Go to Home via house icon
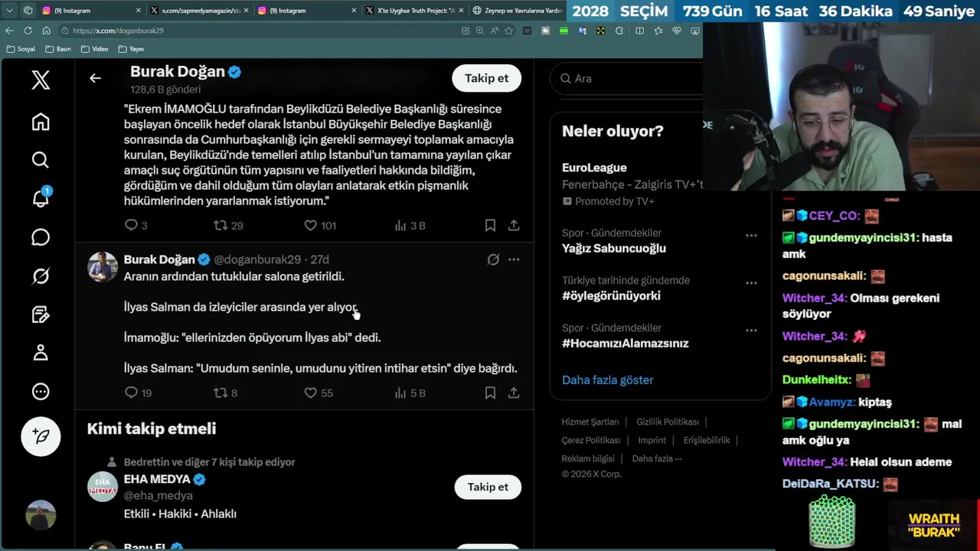Screen dimensions: 980x551 tap(41, 122)
